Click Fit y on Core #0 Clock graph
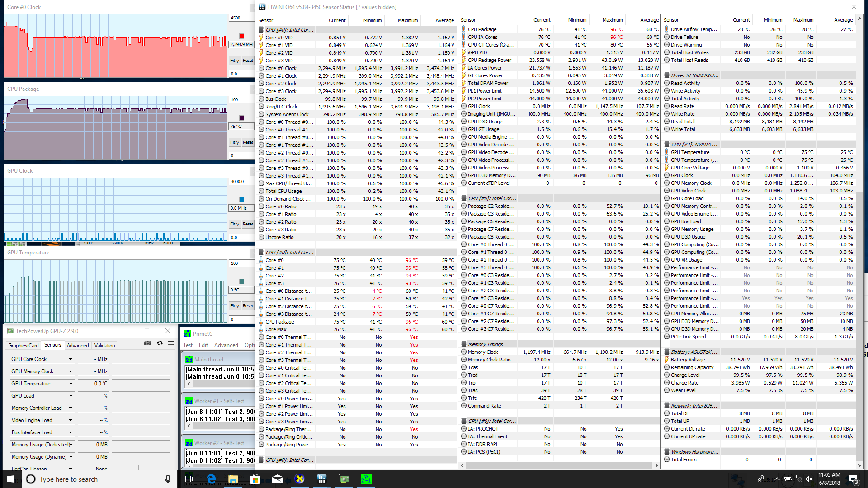Viewport: 868px width, 488px height. click(x=234, y=61)
